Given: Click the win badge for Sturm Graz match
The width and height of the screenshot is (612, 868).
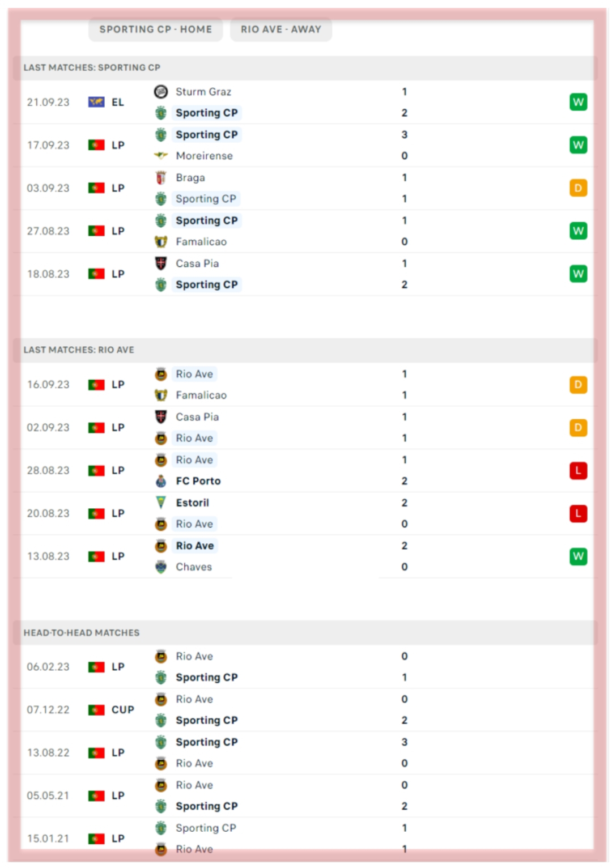Looking at the screenshot, I should (578, 102).
